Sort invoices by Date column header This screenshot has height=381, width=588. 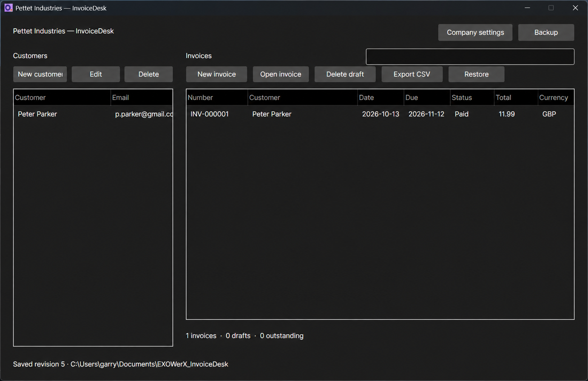tap(381, 97)
